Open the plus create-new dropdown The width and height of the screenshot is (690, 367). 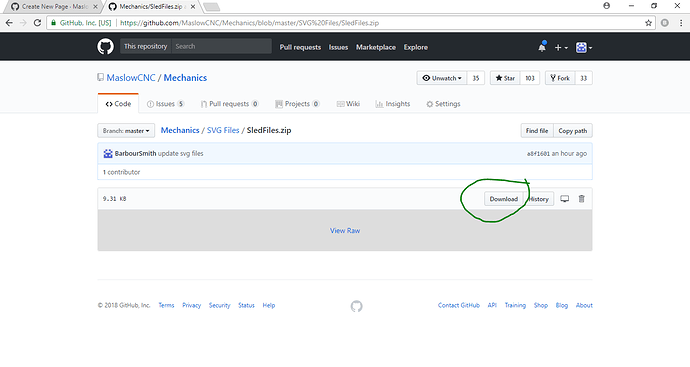point(561,48)
